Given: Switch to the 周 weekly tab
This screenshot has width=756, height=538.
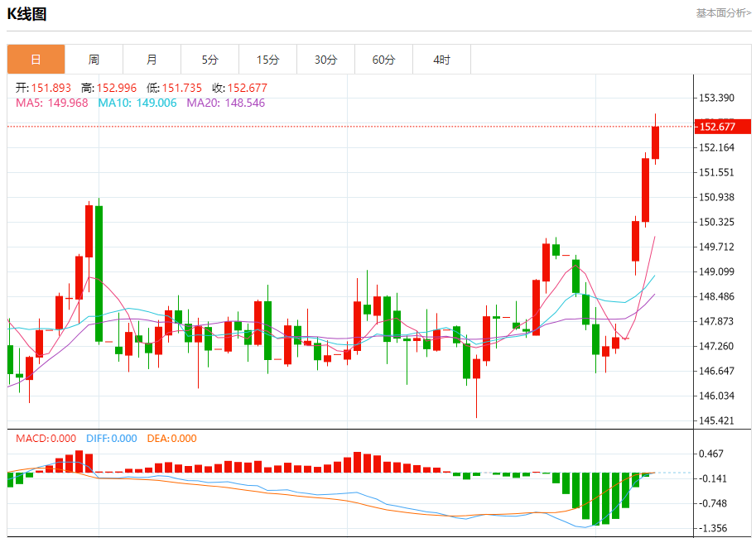Looking at the screenshot, I should point(94,60).
